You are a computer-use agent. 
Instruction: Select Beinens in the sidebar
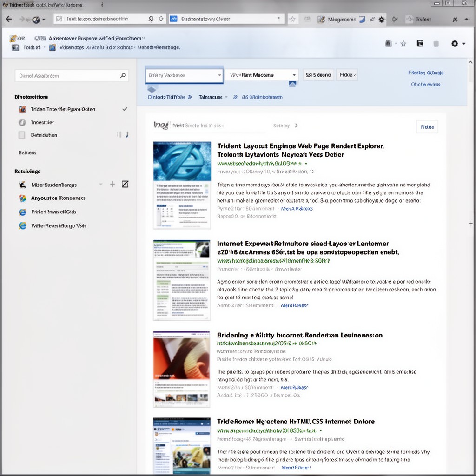click(27, 152)
